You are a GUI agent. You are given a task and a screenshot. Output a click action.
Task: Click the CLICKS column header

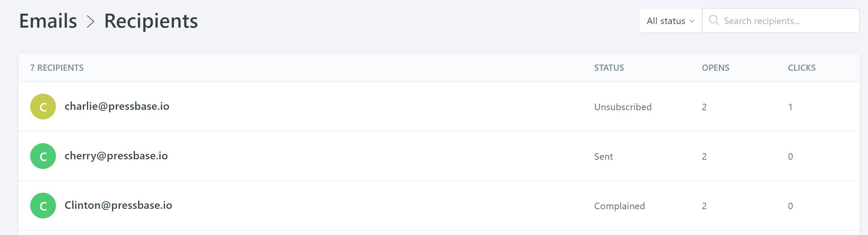click(x=802, y=68)
